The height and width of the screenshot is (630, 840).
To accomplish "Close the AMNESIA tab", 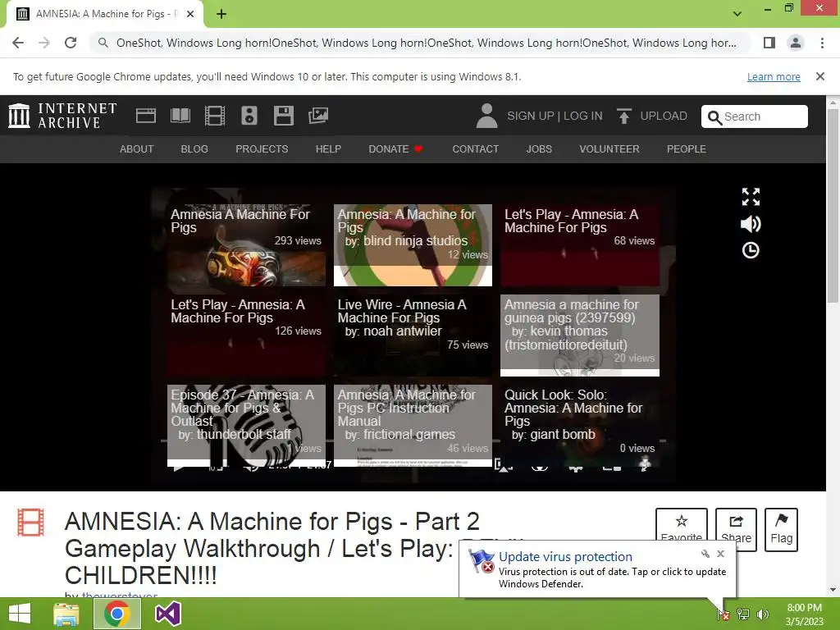I will pos(190,14).
